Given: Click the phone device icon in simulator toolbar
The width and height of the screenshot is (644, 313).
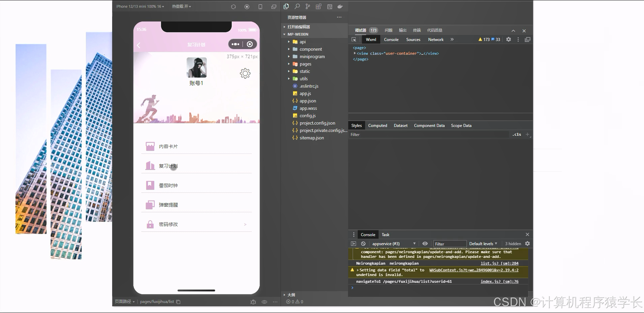Looking at the screenshot, I should pyautogui.click(x=260, y=7).
